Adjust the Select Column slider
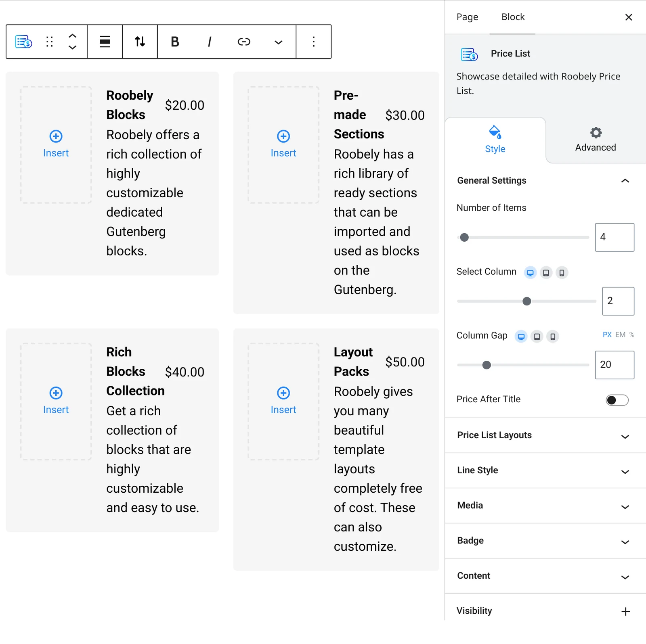Viewport: 646px width, 644px height. 526,301
